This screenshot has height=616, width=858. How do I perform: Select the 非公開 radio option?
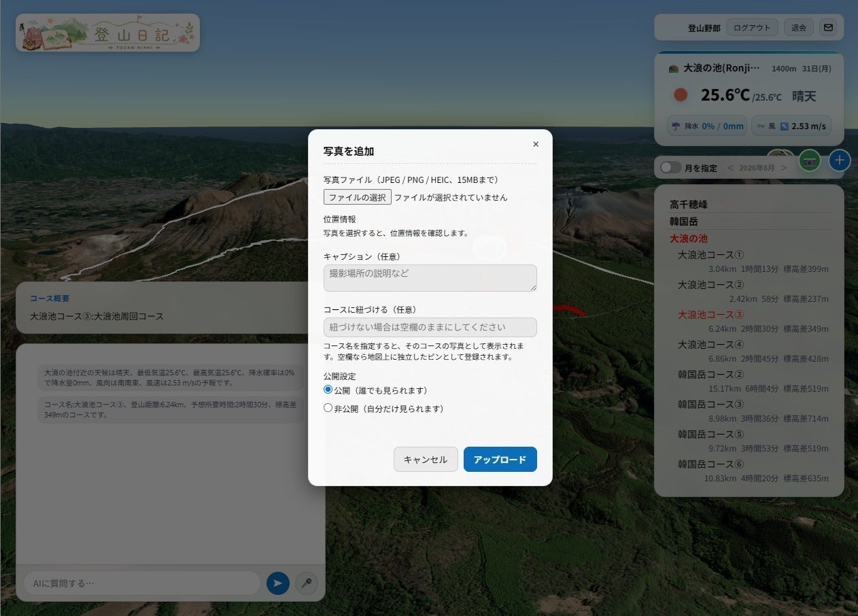328,408
